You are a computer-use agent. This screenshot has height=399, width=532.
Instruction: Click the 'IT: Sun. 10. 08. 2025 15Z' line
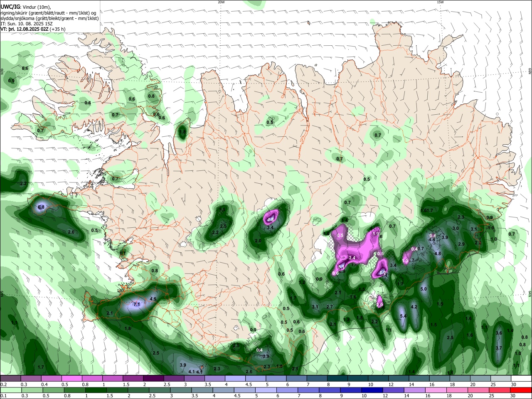click(x=26, y=24)
